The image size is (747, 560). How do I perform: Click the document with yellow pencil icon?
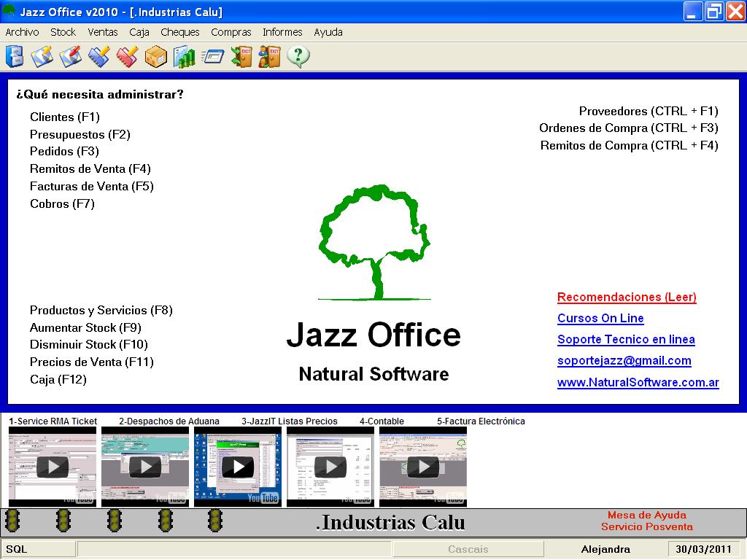[x=42, y=57]
